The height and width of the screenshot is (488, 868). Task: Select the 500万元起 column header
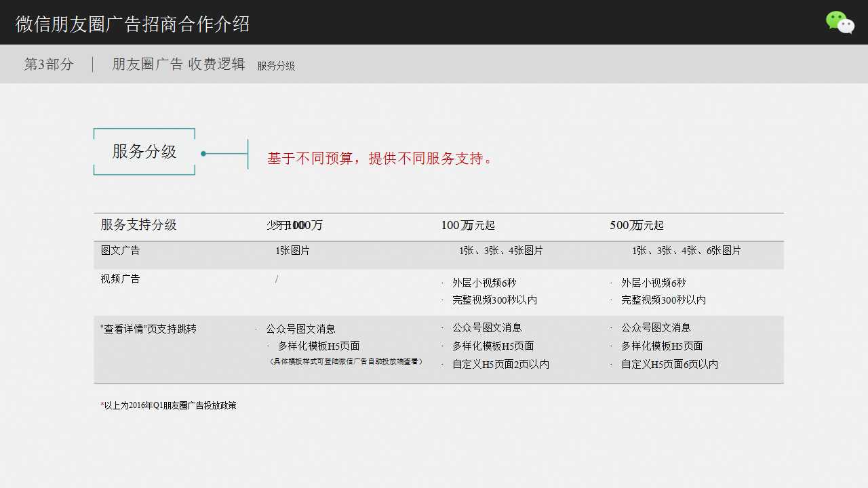click(636, 225)
